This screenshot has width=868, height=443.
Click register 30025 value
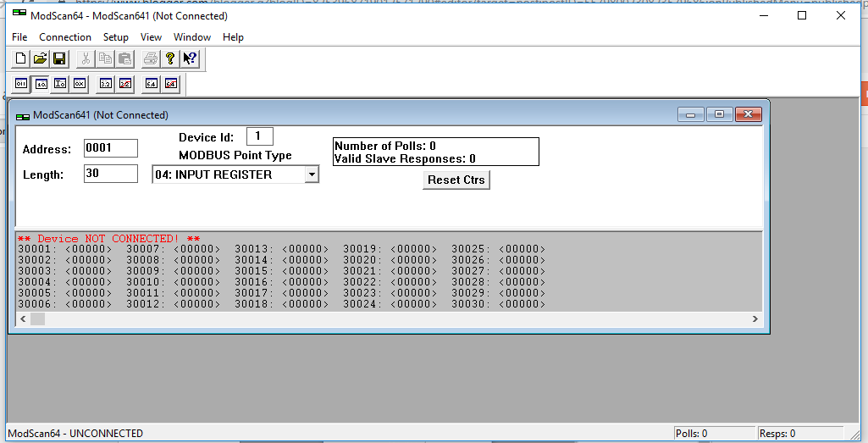pyautogui.click(x=522, y=249)
